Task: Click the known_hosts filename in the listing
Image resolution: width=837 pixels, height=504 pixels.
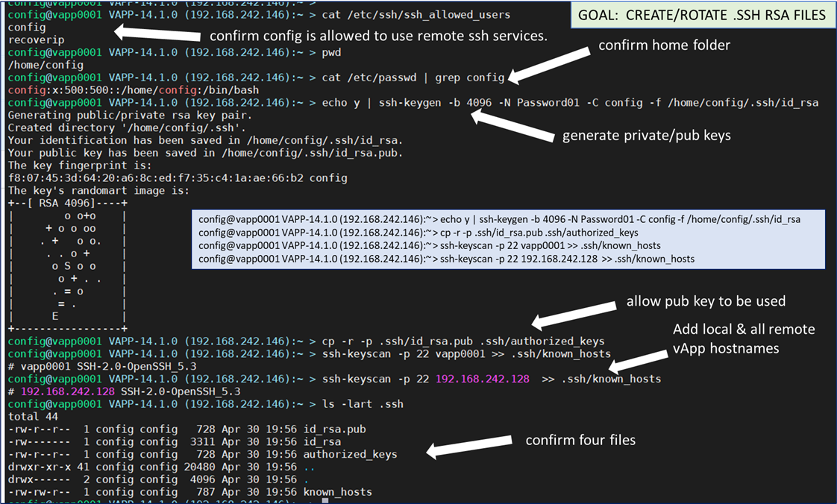Action: click(x=337, y=492)
